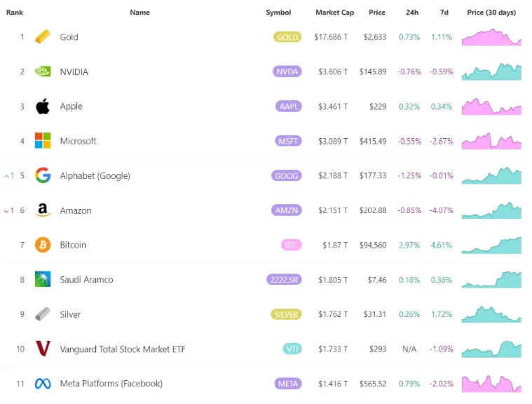Screen dimensions: 532x404
Task: Open the Gold name link
Action: [x=69, y=37]
